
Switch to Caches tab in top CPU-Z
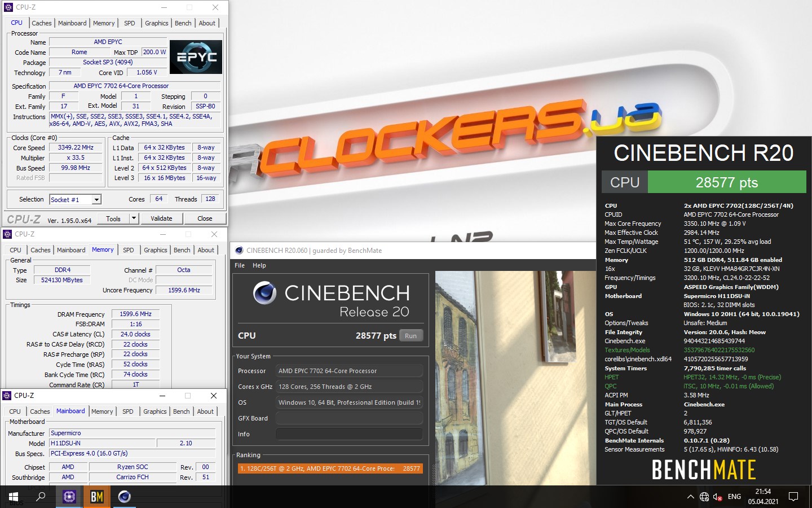tap(42, 23)
